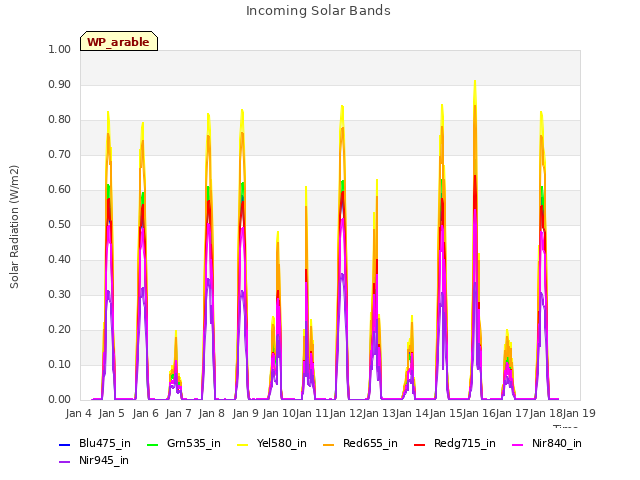This screenshot has width=640, height=480.
Task: Click the 0.50 y-axis tick label
Action: pos(60,224)
